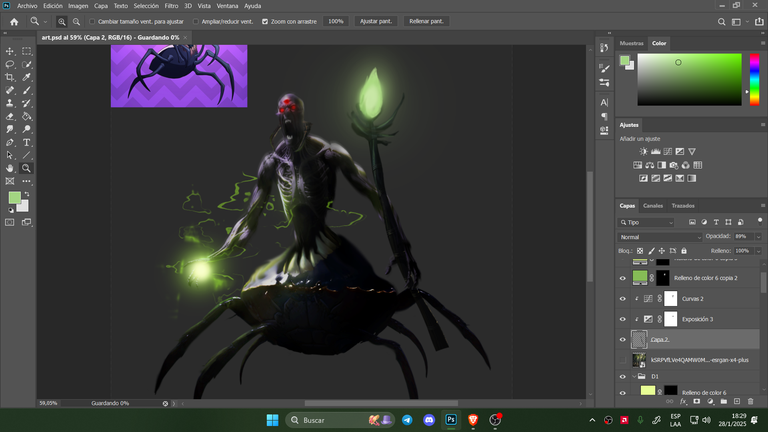
Task: Switch to the Muestras tab
Action: tap(631, 43)
